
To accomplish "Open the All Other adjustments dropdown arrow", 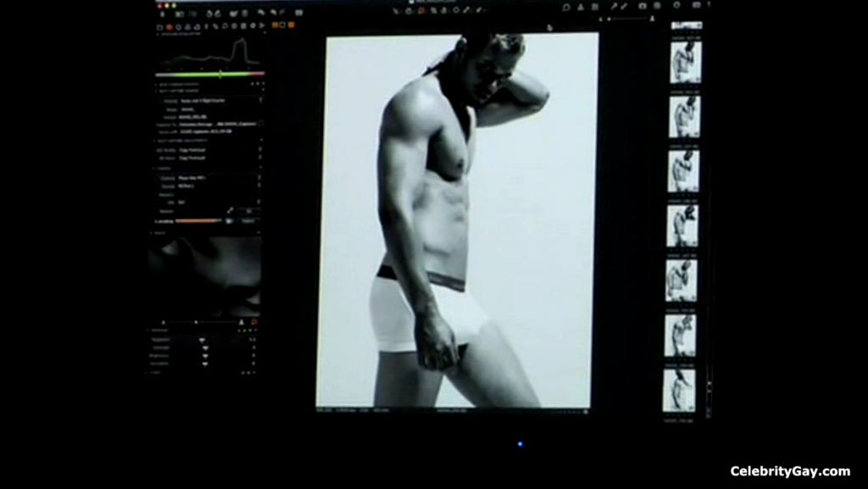I will (259, 158).
